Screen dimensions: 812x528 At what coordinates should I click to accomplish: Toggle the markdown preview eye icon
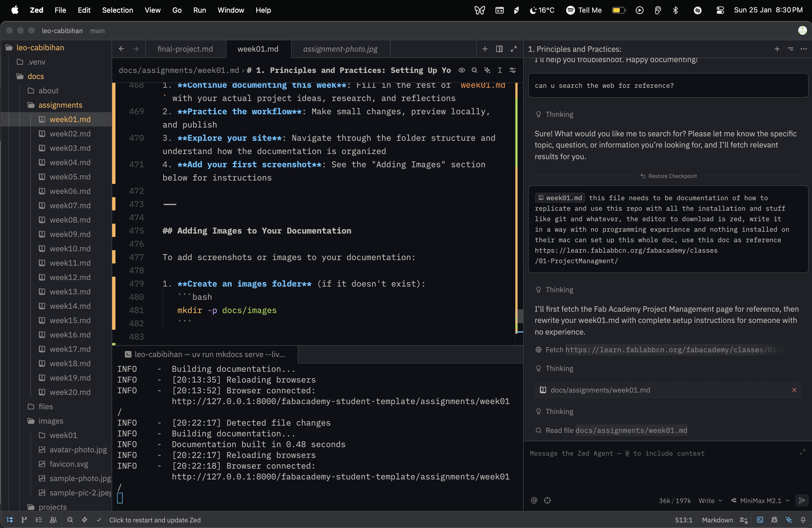coord(462,70)
